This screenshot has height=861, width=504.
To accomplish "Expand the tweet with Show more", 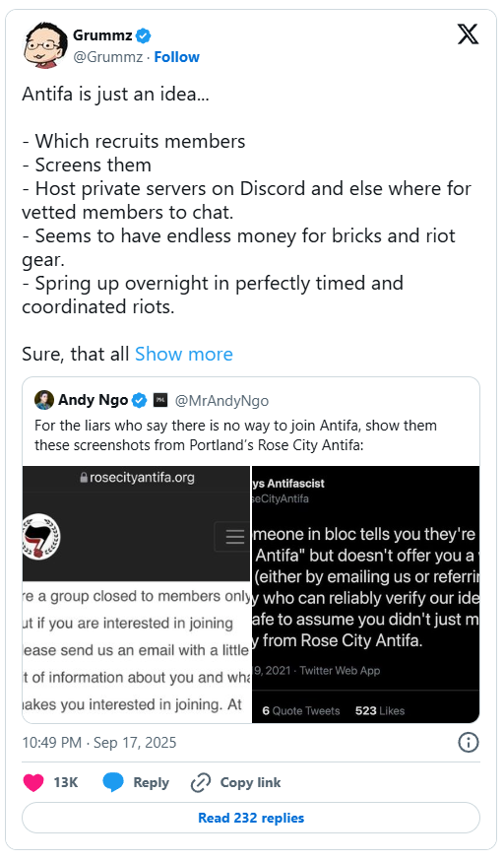I will pos(184,355).
